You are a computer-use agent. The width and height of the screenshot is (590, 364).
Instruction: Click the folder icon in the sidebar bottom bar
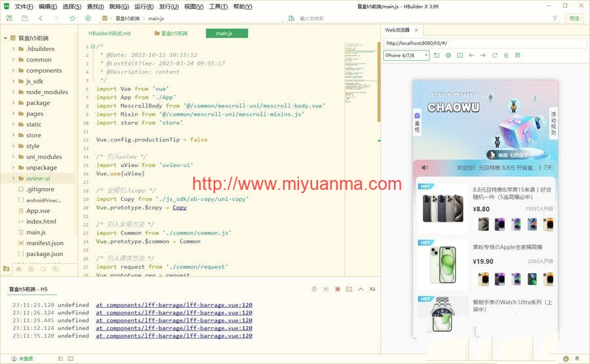pyautogui.click(x=7, y=269)
